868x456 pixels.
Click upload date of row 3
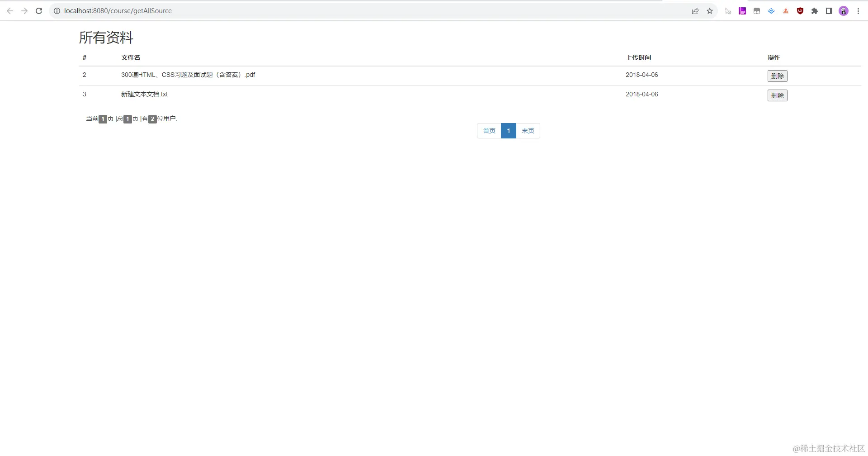tap(642, 94)
